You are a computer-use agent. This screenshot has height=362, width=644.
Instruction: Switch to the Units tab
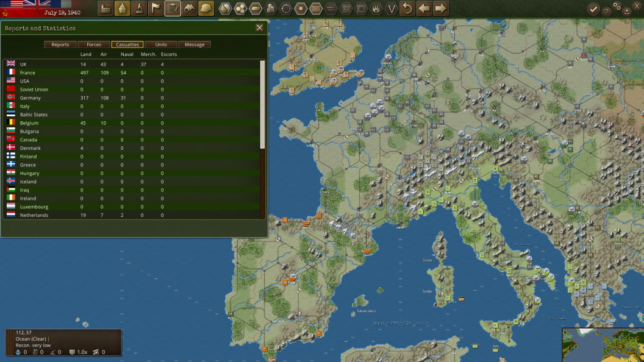161,44
